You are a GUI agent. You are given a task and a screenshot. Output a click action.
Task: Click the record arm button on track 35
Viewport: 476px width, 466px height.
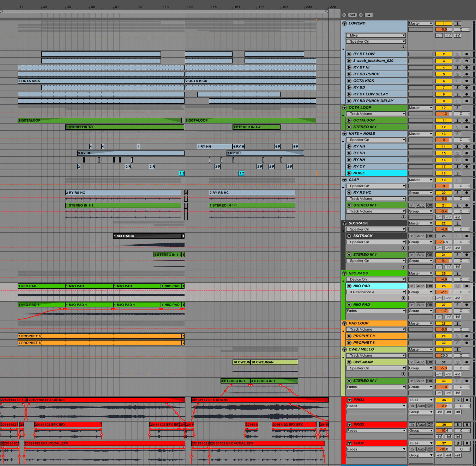(x=466, y=400)
